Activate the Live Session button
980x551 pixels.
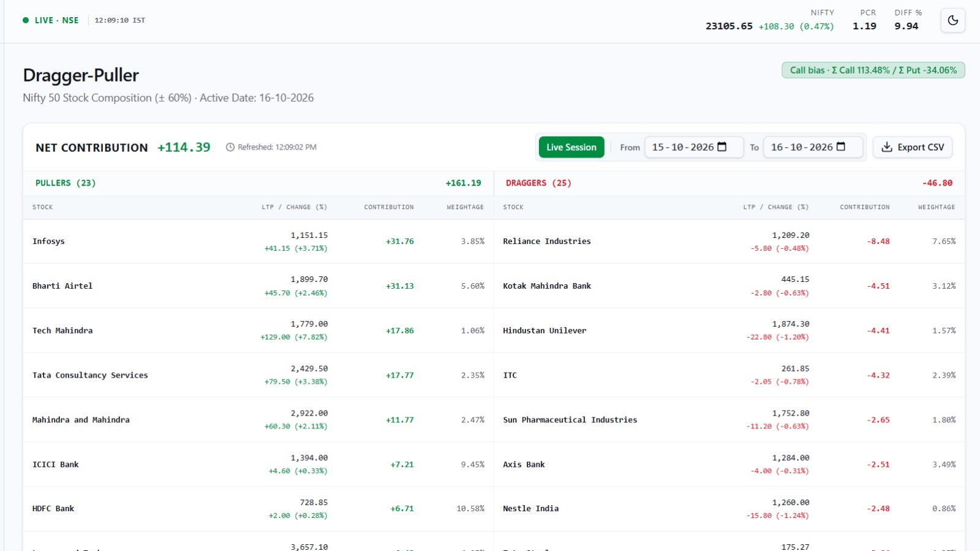pyautogui.click(x=571, y=147)
